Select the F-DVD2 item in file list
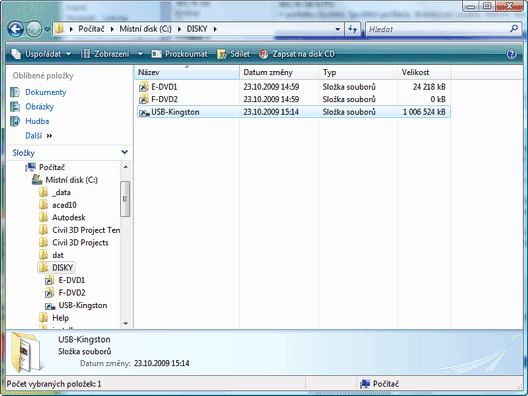Screen dimensions: 528x396 tap(164, 99)
